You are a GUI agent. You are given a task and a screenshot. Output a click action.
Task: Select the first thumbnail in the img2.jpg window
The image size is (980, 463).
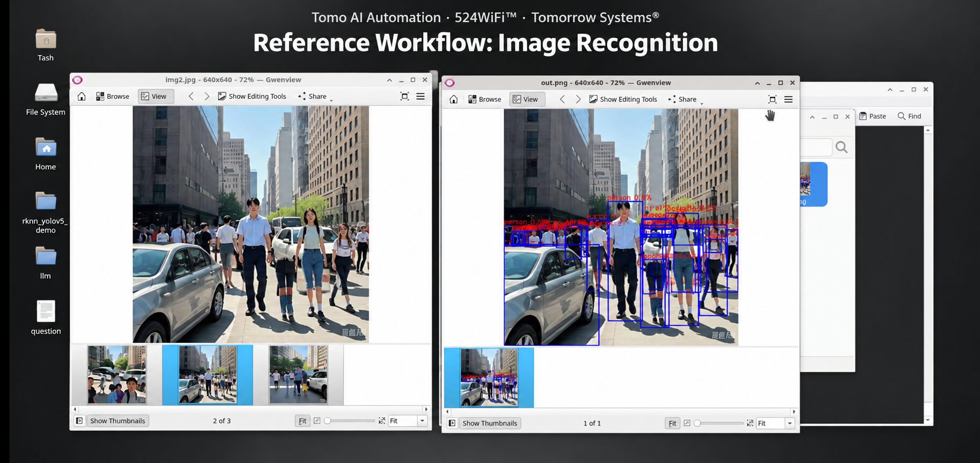(117, 375)
